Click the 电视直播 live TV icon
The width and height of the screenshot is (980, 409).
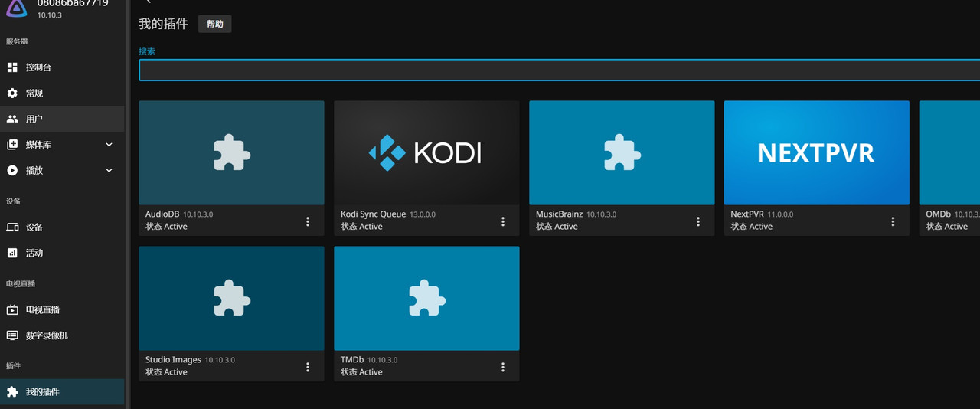[x=12, y=310]
